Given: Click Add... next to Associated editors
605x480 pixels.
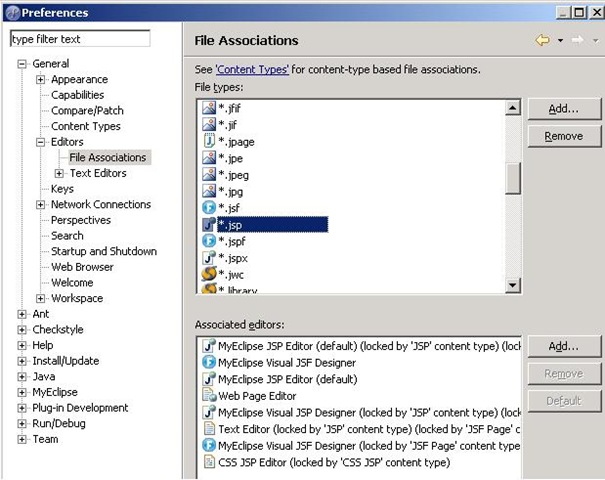Looking at the screenshot, I should tap(564, 346).
